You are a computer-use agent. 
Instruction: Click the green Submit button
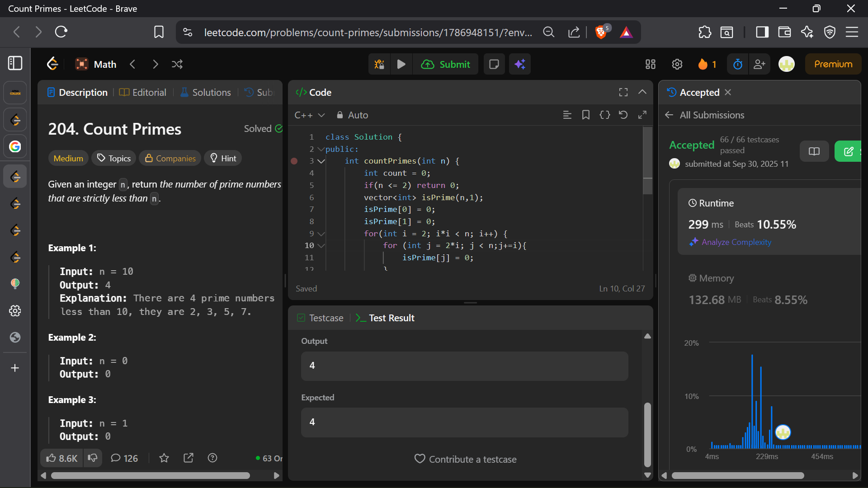(x=446, y=64)
